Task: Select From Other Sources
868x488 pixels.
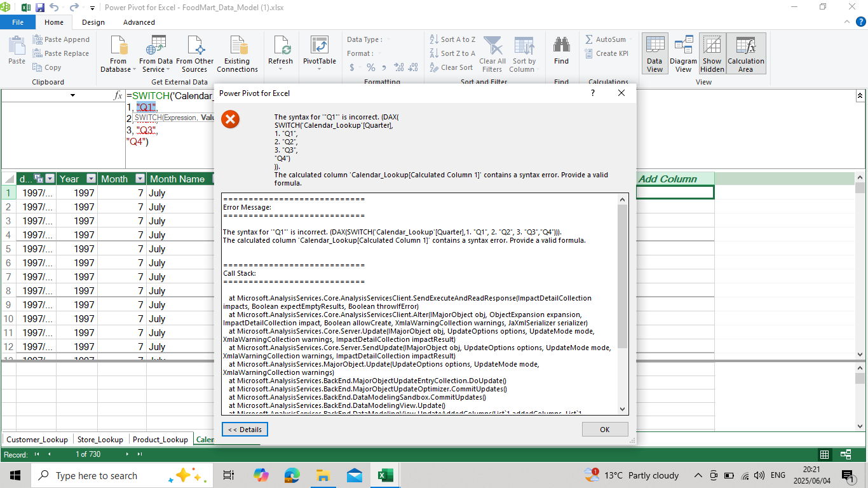Action: point(194,54)
